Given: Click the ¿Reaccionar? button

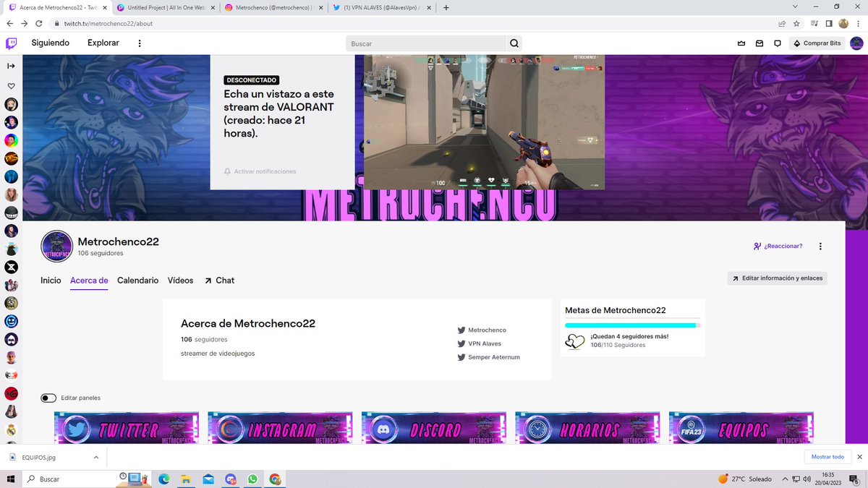Looking at the screenshot, I should [x=778, y=246].
